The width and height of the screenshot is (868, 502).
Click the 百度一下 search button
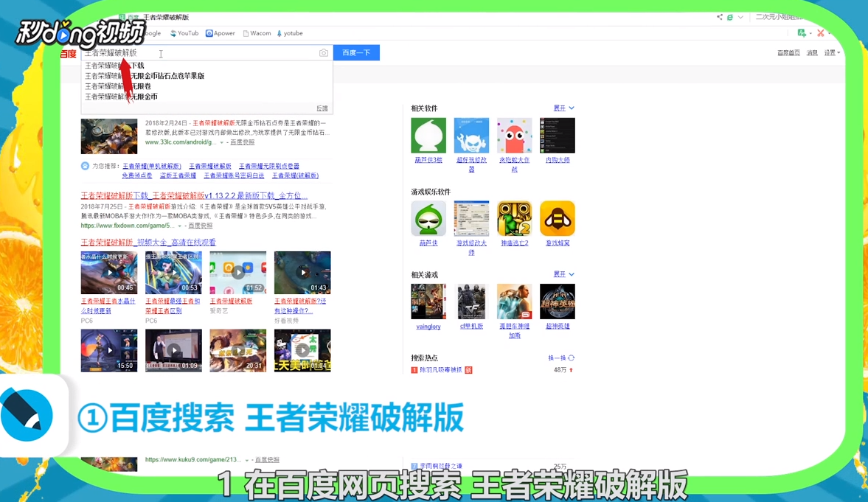point(356,52)
